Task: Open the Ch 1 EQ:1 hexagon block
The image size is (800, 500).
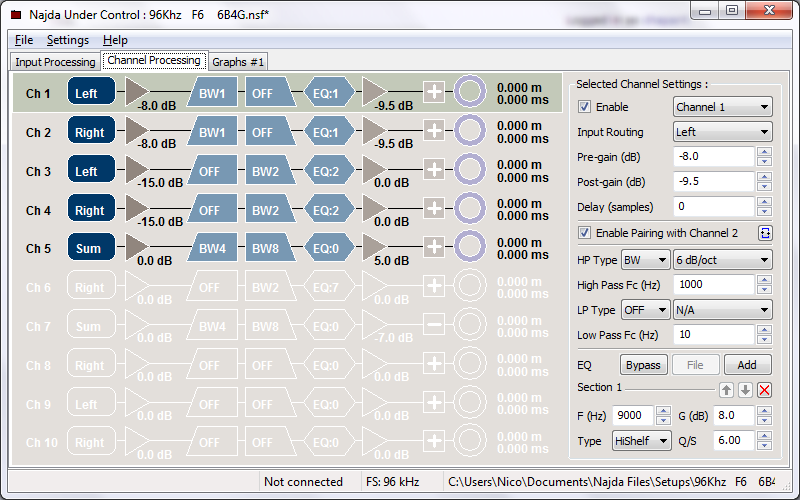Action: click(x=329, y=92)
